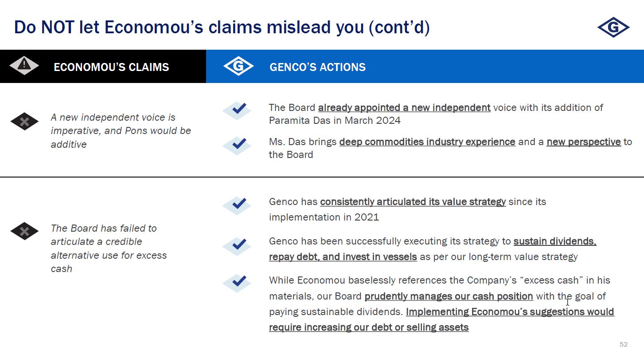
Task: Click the page number 52
Action: pos(624,344)
